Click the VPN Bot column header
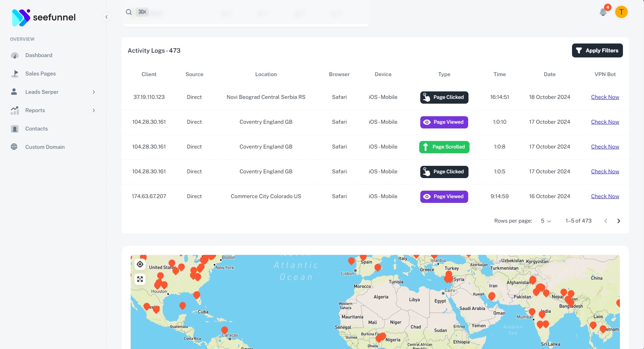 [605, 74]
